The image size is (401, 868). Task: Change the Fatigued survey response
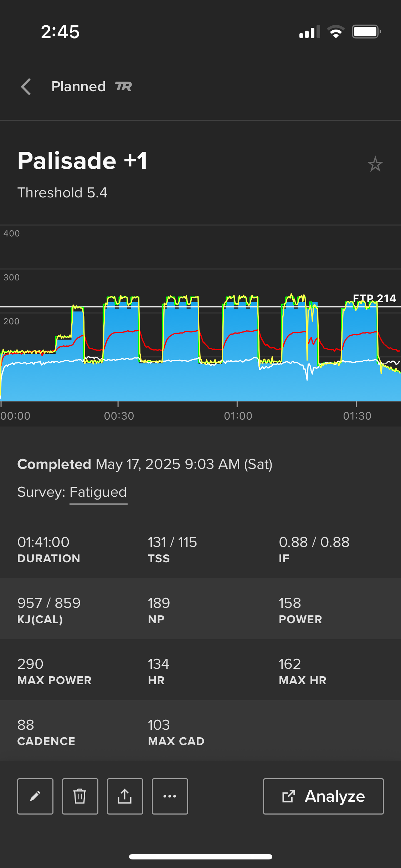(98, 492)
